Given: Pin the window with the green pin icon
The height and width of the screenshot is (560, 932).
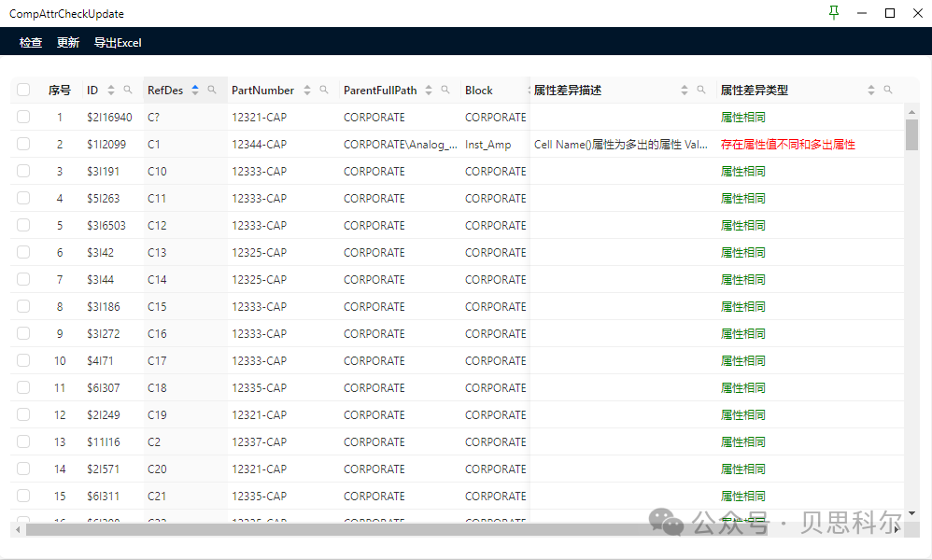Looking at the screenshot, I should tap(834, 12).
